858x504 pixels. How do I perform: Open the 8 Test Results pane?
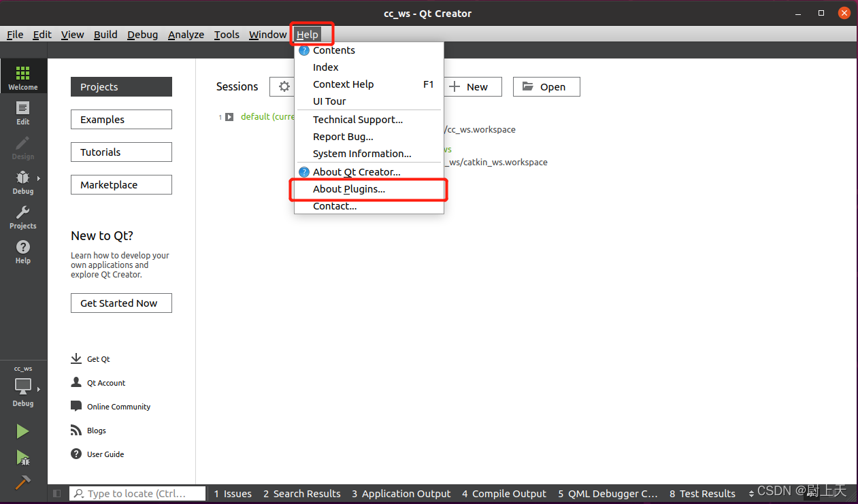pyautogui.click(x=702, y=494)
